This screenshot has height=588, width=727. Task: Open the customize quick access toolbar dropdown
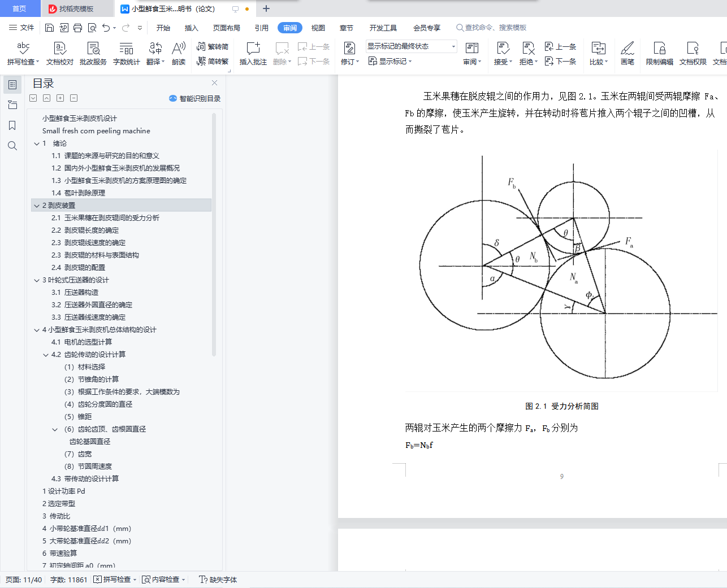point(140,28)
